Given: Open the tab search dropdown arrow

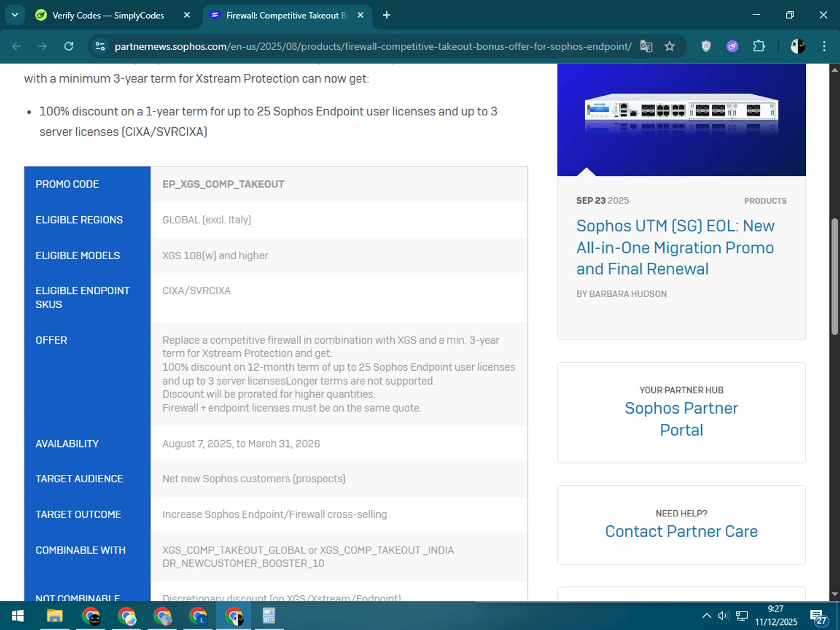Looking at the screenshot, I should point(15,15).
